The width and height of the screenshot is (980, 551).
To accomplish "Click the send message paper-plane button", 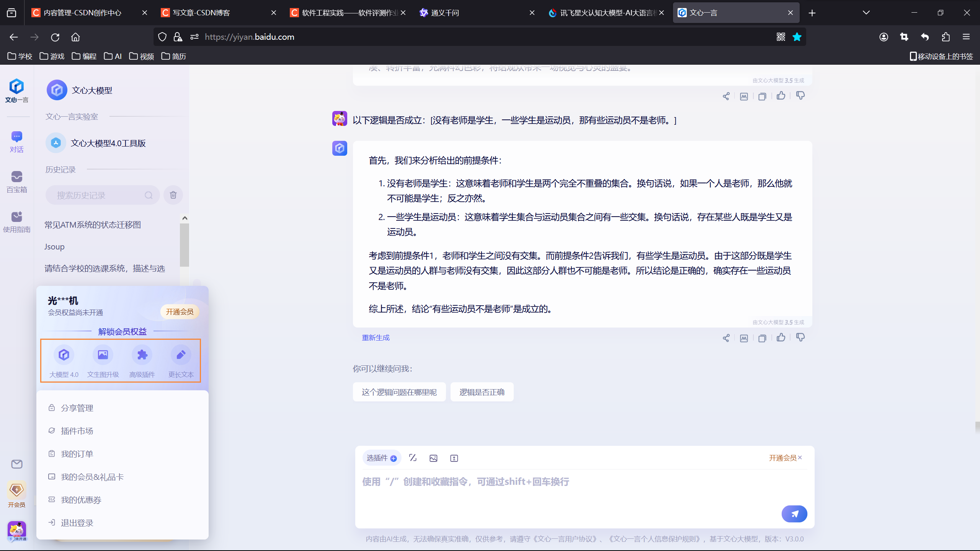I will pyautogui.click(x=794, y=514).
